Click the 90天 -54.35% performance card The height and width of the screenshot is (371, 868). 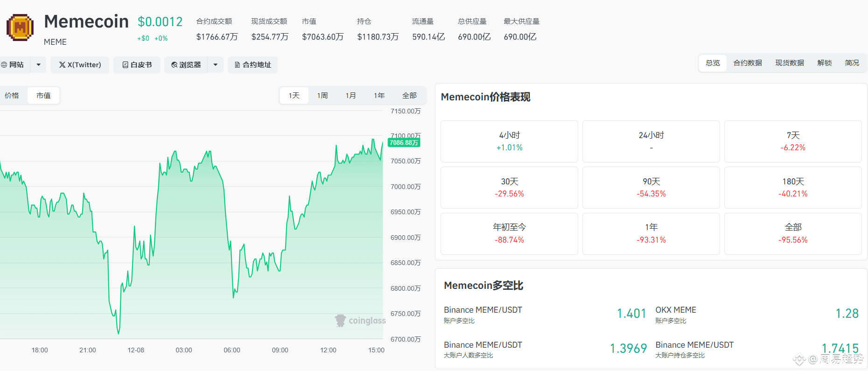tap(651, 188)
